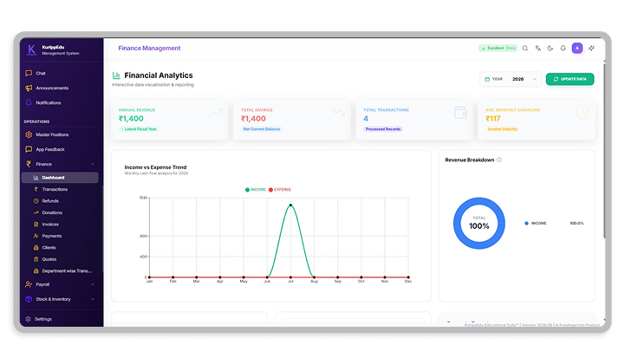Open Chat in the sidebar

click(x=62, y=74)
